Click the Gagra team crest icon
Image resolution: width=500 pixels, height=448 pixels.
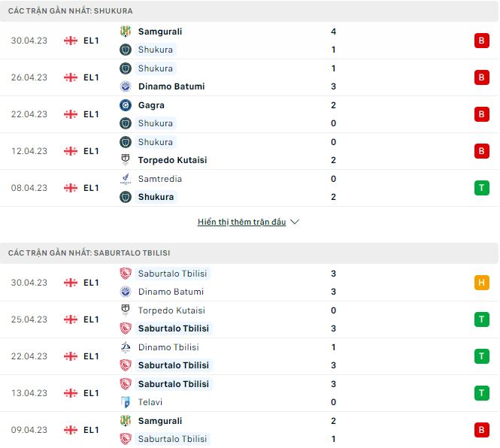pos(126,105)
